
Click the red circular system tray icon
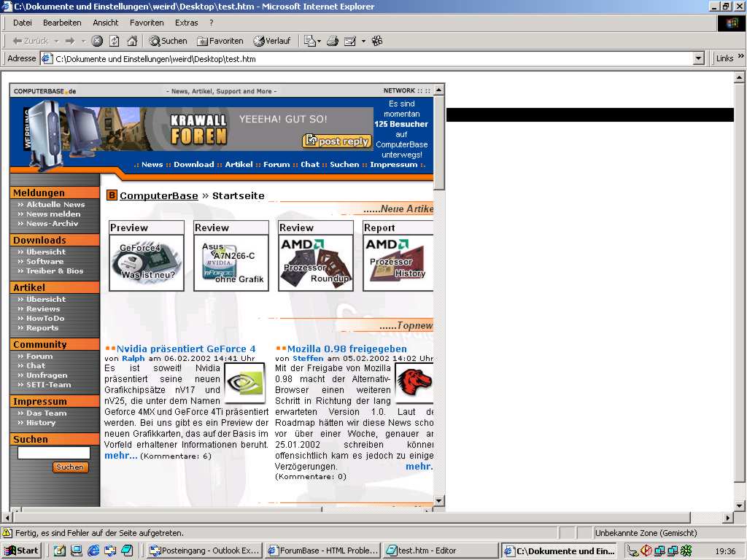click(646, 551)
